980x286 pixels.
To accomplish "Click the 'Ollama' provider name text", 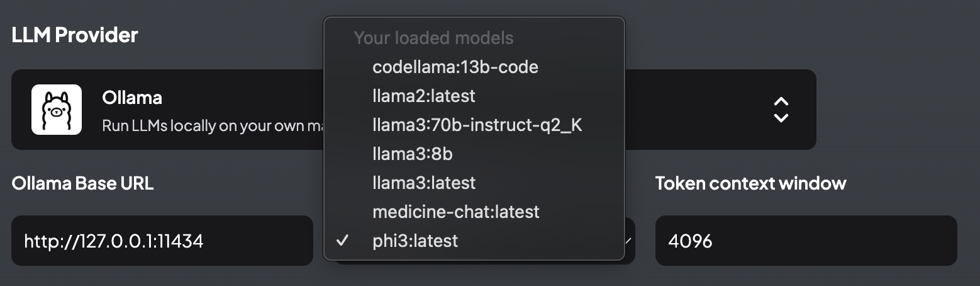I will [132, 98].
